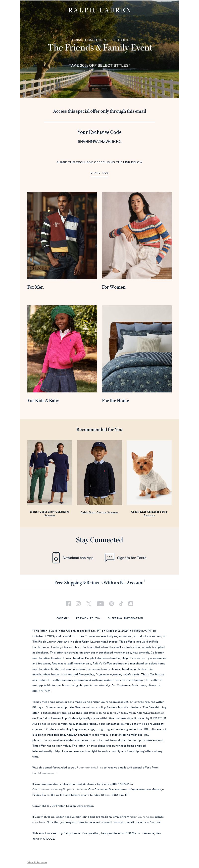Open the YouTube social icon
This screenshot has height=868, width=199.
point(100,603)
